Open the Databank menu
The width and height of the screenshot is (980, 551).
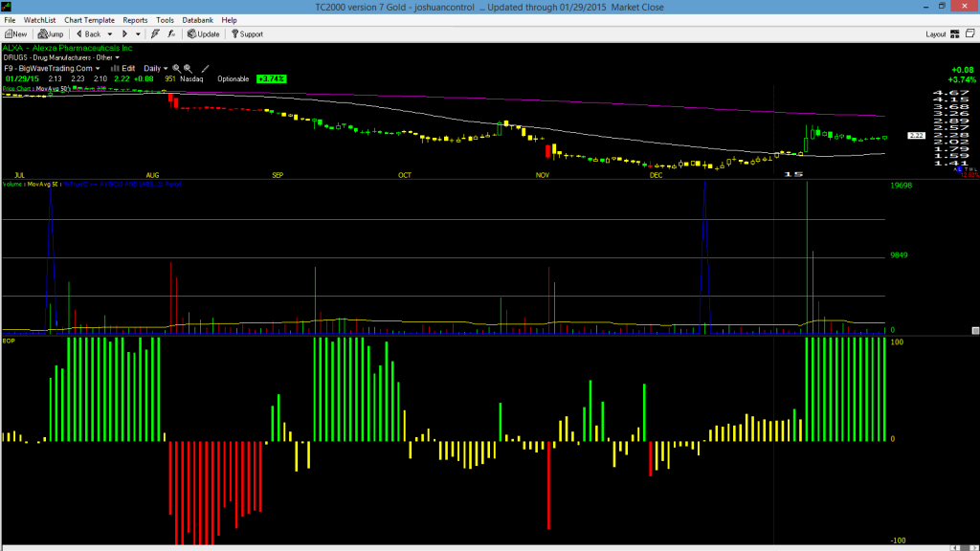197,20
